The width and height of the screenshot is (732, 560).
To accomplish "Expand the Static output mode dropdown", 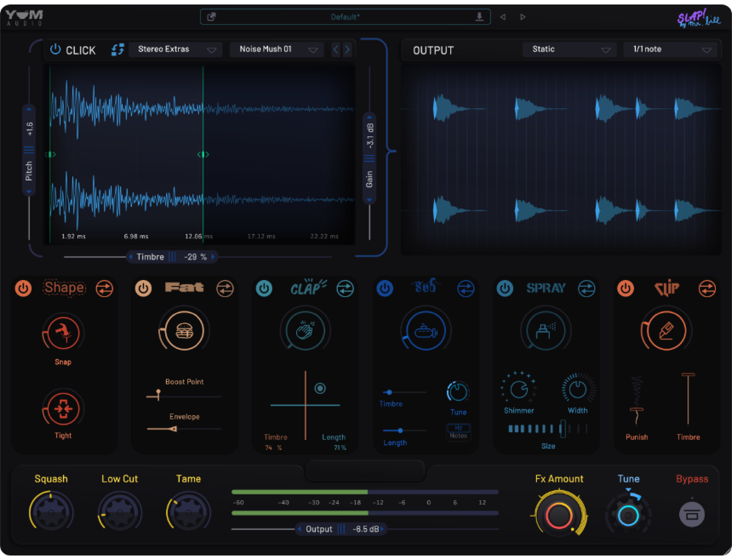I will coord(570,50).
